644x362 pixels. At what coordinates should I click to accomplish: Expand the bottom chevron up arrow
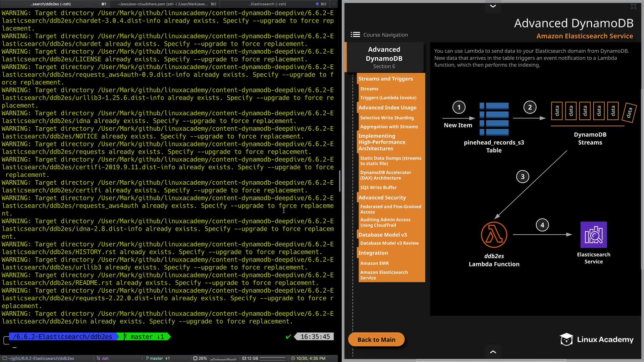(x=493, y=352)
